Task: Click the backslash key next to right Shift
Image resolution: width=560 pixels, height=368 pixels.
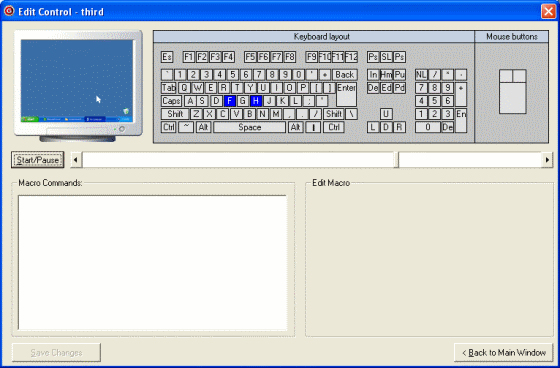Action: [351, 114]
